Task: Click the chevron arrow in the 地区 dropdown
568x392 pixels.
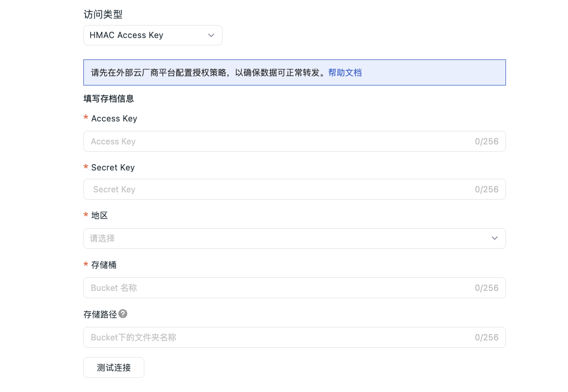Action: coord(495,238)
